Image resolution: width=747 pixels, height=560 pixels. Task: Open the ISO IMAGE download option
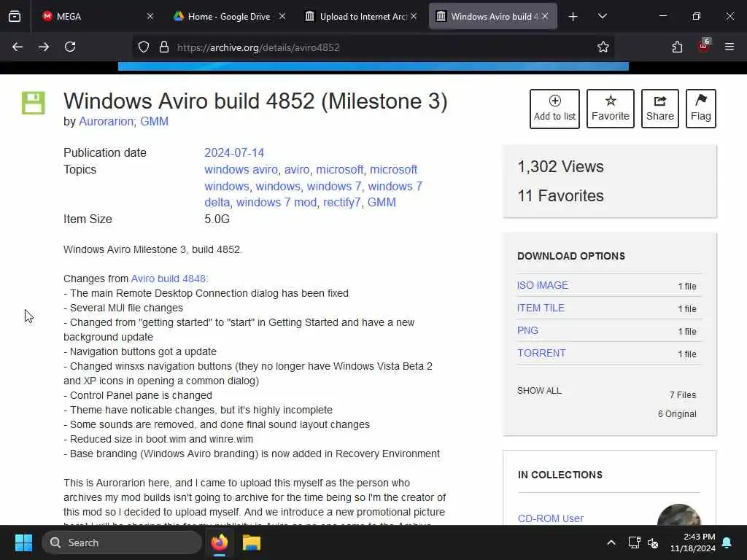[543, 285]
